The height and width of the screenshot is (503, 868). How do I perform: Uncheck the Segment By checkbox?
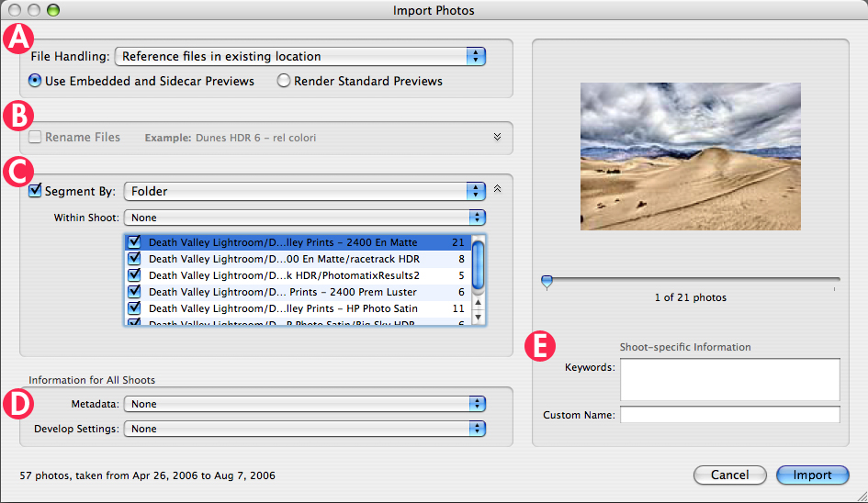pyautogui.click(x=36, y=192)
